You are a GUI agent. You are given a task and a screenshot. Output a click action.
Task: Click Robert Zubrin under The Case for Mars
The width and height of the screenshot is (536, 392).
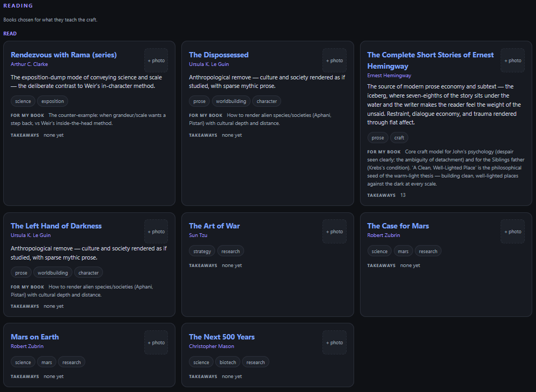(x=384, y=235)
